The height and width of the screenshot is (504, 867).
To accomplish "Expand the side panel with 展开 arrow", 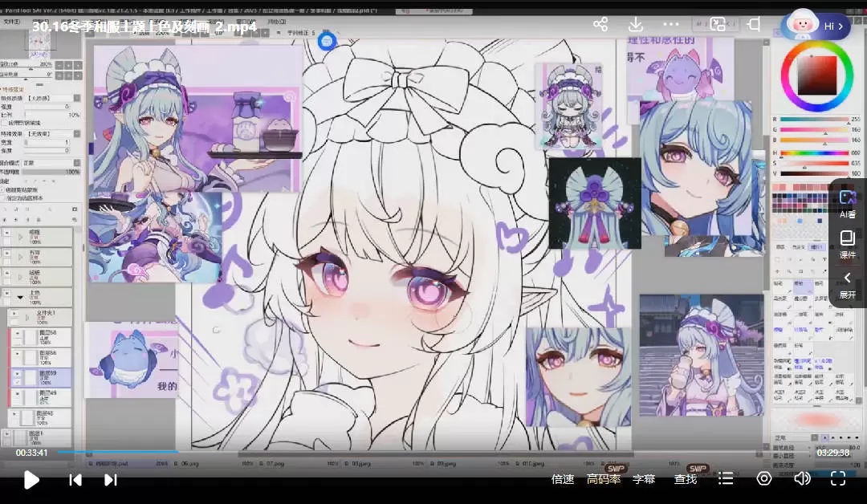I will coord(847,285).
